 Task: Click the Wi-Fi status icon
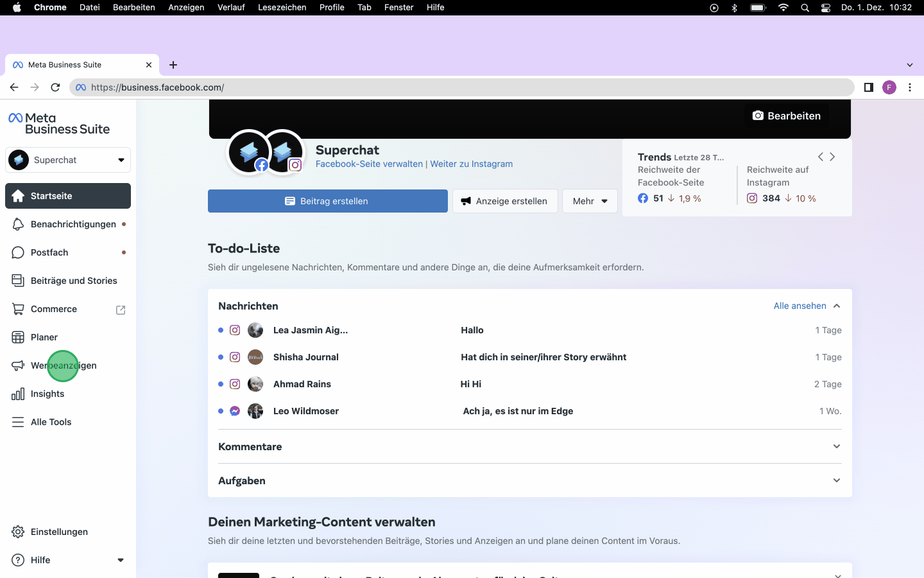tap(783, 8)
